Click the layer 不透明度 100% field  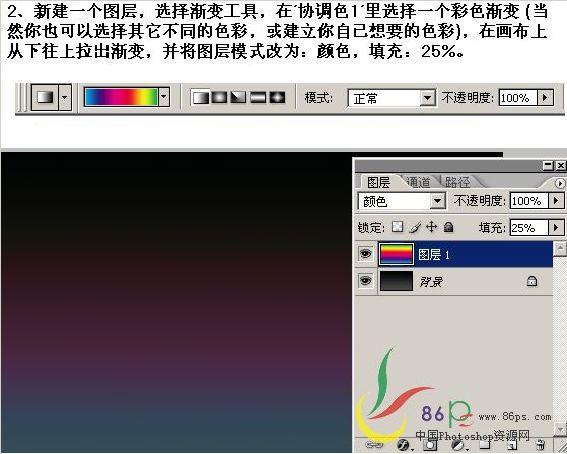pyautogui.click(x=529, y=201)
